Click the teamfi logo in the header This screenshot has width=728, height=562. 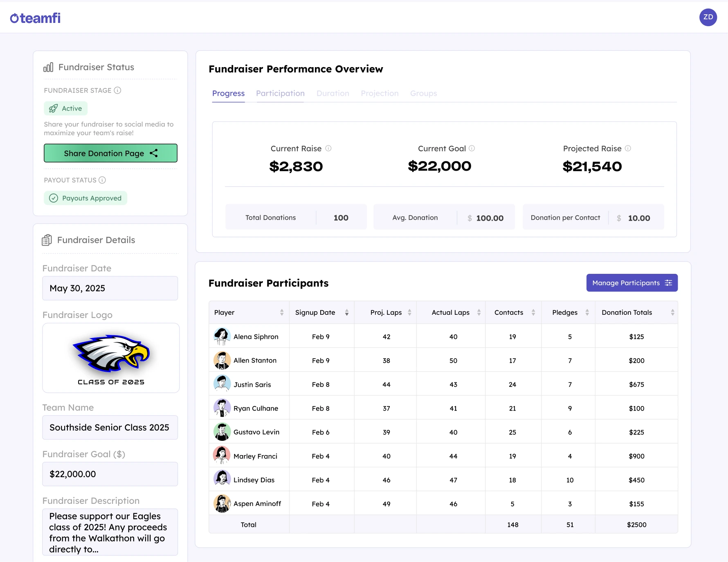35,17
